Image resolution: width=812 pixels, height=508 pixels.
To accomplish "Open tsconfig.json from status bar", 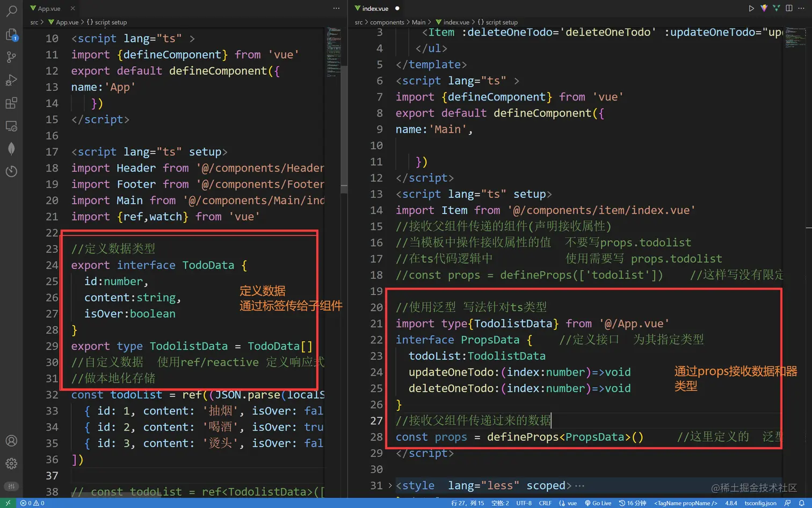I will 760,503.
